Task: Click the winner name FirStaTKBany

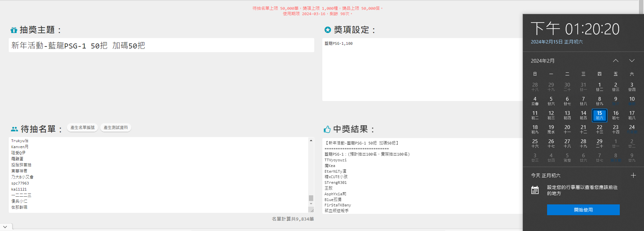Action: (x=338, y=205)
